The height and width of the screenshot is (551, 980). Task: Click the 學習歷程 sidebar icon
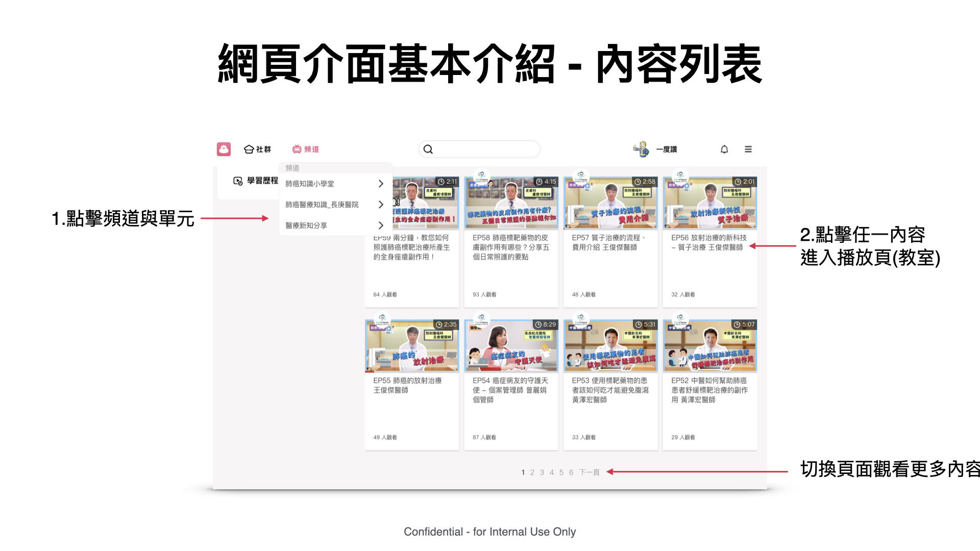[238, 181]
